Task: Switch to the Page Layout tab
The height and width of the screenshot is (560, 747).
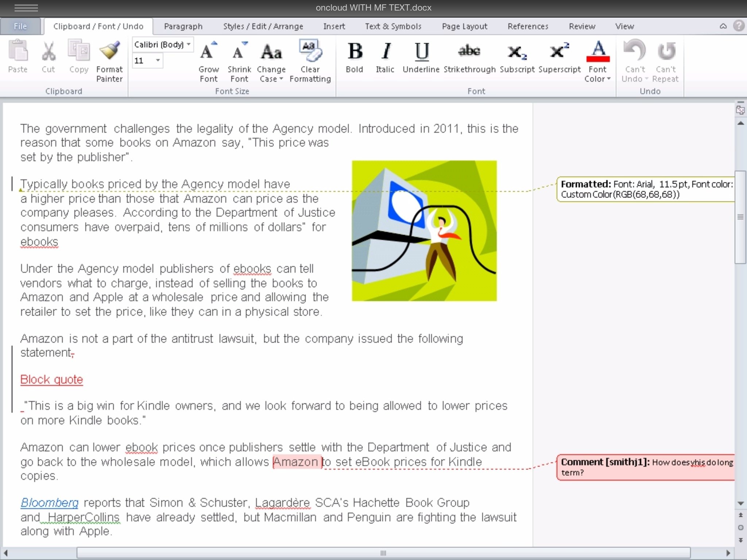Action: pos(465,26)
